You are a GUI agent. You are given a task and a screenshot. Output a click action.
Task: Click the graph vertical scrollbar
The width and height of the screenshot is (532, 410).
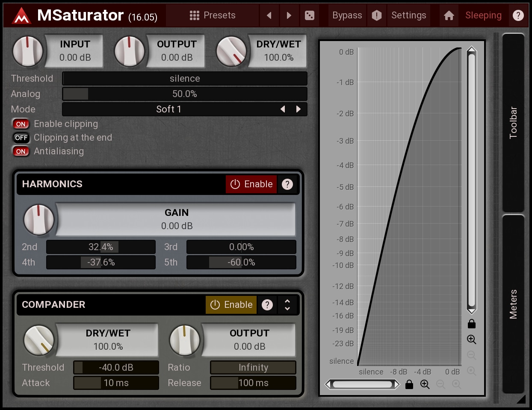tap(472, 180)
